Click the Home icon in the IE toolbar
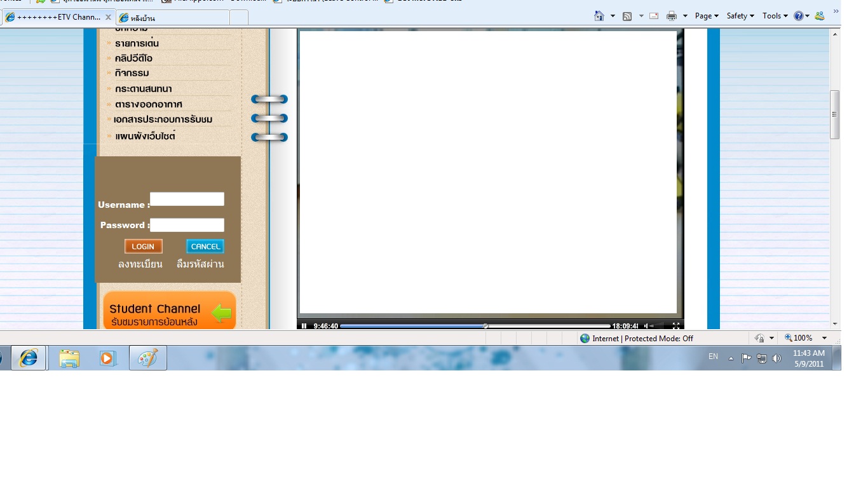Screen dimensions: 868x488 click(599, 16)
